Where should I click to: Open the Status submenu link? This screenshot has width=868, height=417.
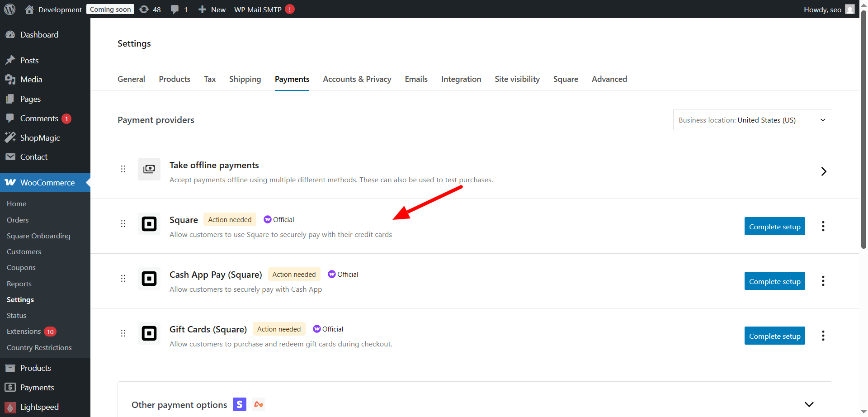click(17, 315)
